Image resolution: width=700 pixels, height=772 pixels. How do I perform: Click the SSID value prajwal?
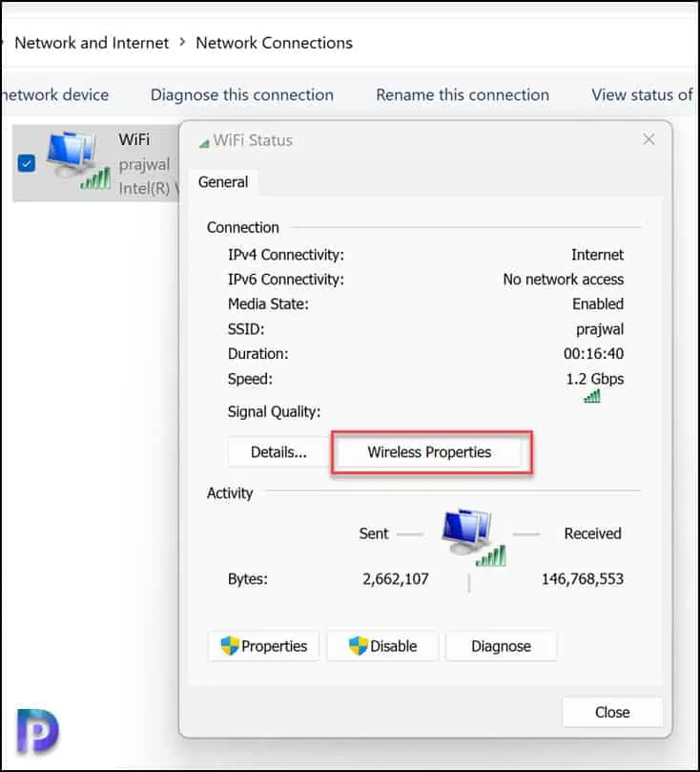(x=600, y=329)
